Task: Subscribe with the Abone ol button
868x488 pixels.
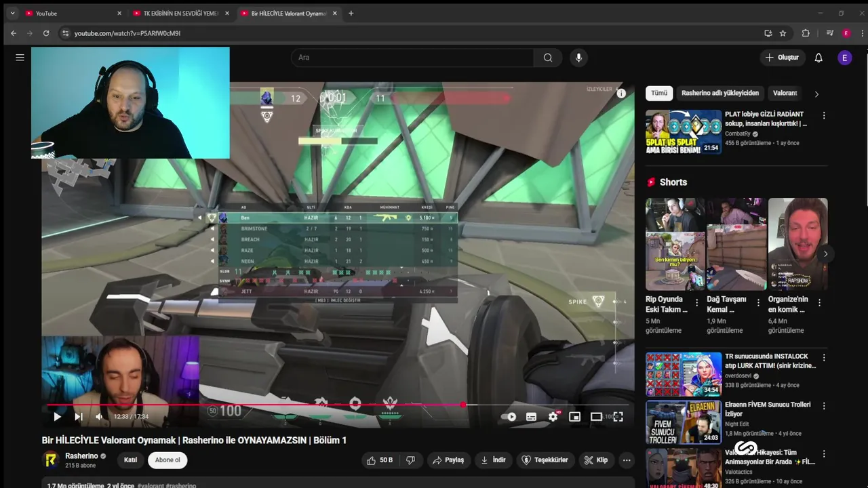Action: pyautogui.click(x=167, y=460)
